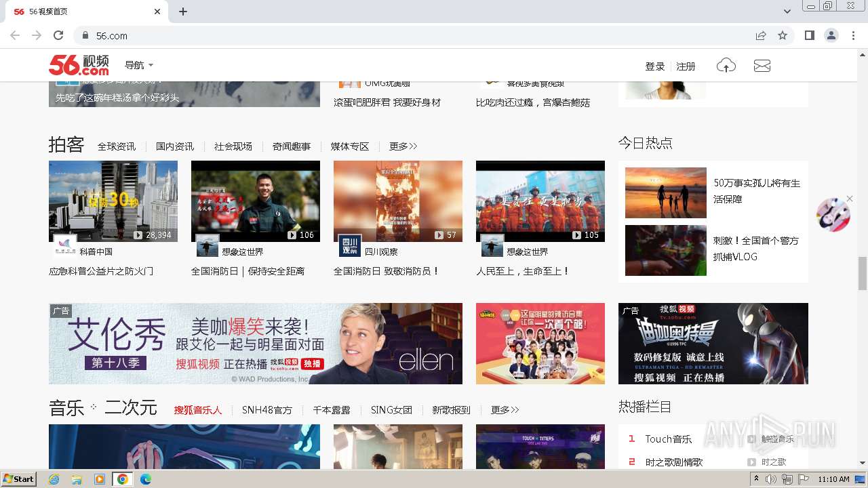The width and height of the screenshot is (868, 488).
Task: Expand 更多 in 音乐 section
Action: click(x=505, y=410)
